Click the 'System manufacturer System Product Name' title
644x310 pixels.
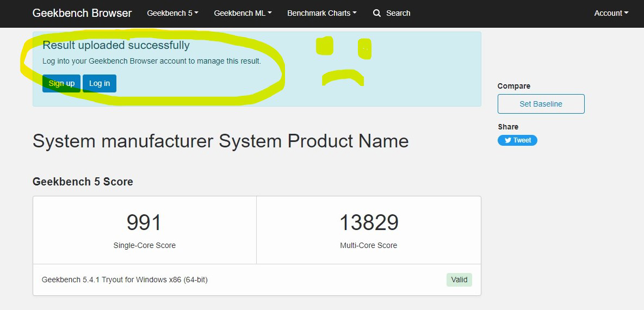[220, 141]
